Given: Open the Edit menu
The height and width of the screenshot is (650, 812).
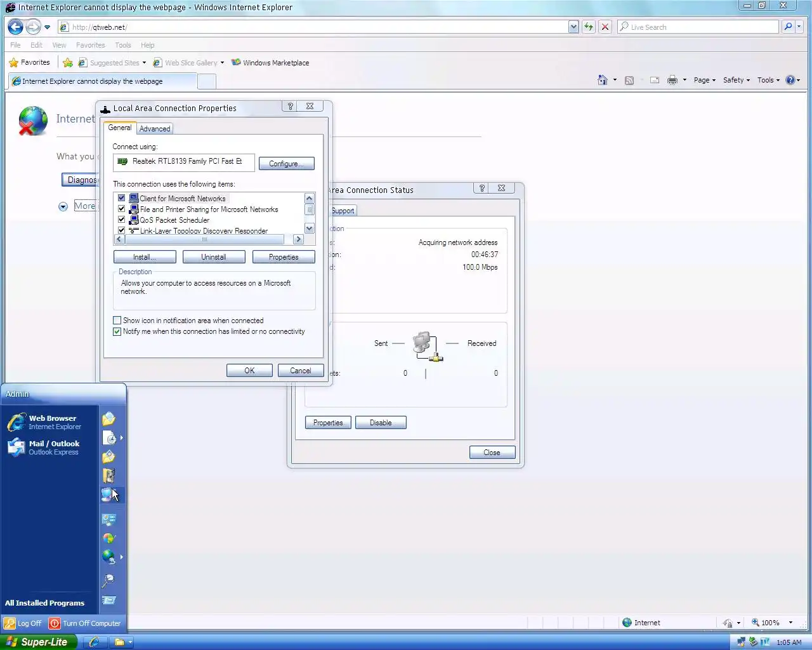Looking at the screenshot, I should pyautogui.click(x=36, y=45).
